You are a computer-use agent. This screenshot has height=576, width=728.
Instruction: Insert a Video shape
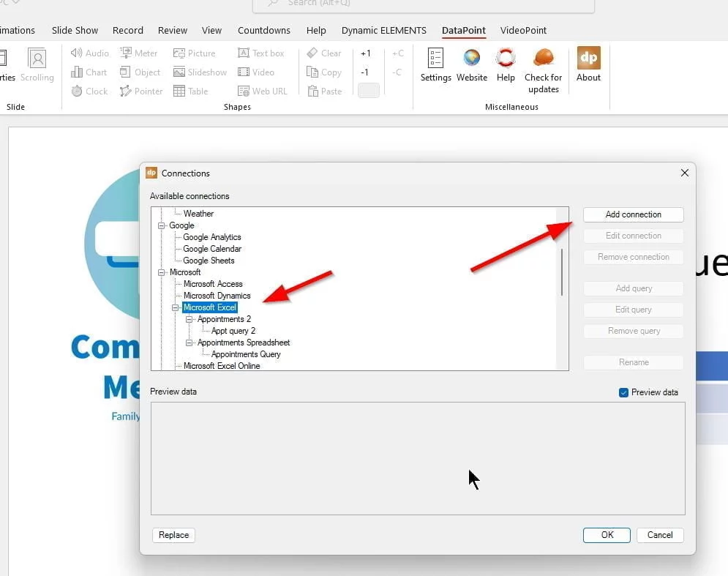pyautogui.click(x=257, y=72)
